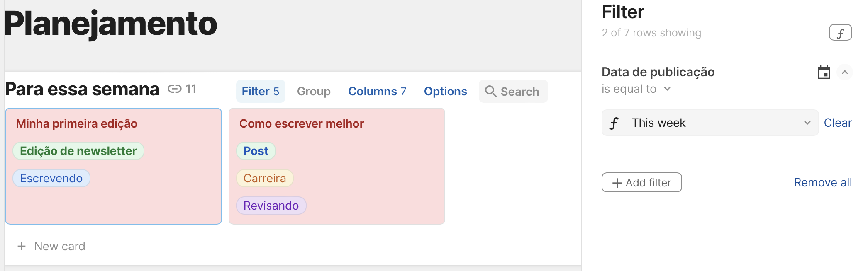Screen dimensions: 868x271
Task: Open the Columns 7 menu
Action: pos(377,91)
